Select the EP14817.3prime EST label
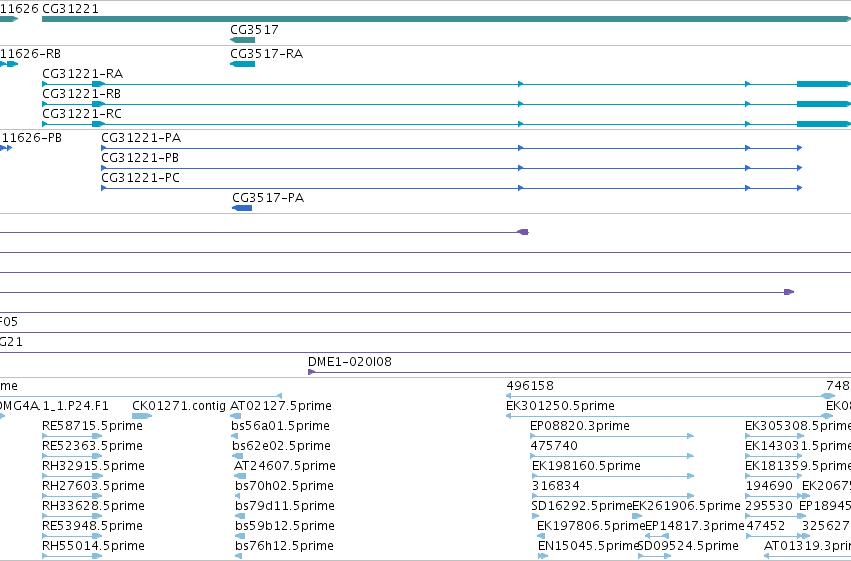The width and height of the screenshot is (851, 561). pyautogui.click(x=694, y=526)
